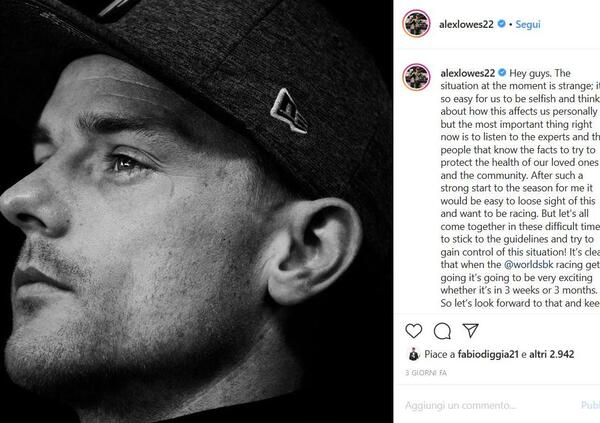Open comments with the speech bubble icon
The width and height of the screenshot is (600, 423).
[x=443, y=330]
